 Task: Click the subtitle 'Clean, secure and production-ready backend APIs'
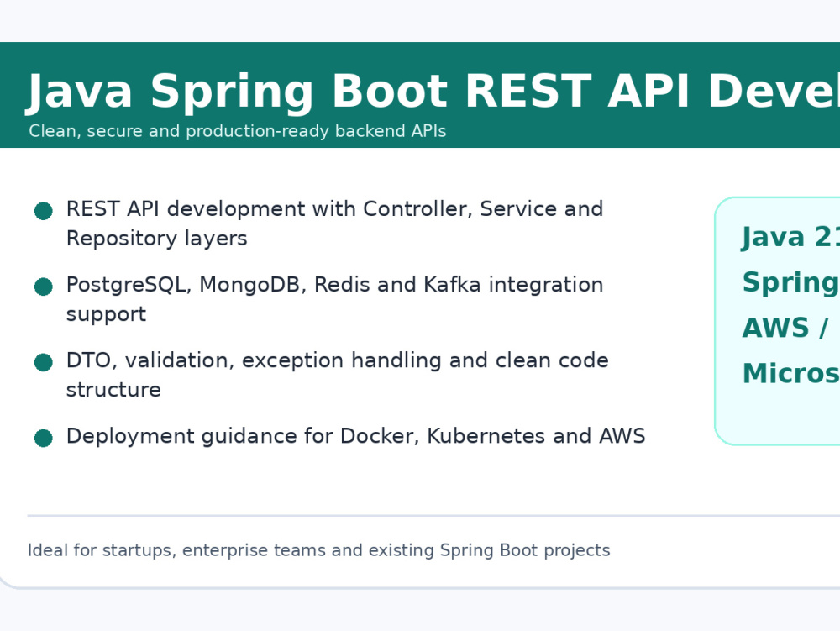click(x=238, y=131)
